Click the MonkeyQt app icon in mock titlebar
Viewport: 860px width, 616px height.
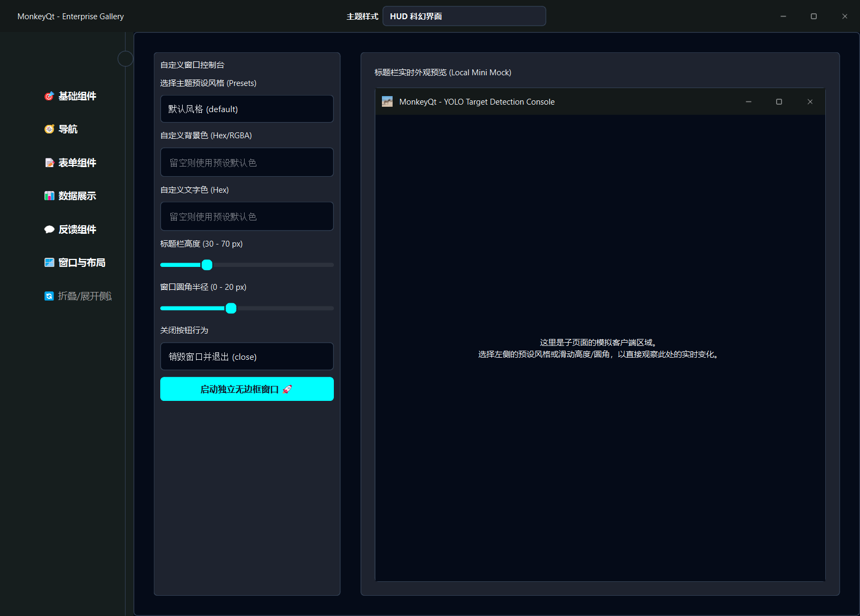pyautogui.click(x=387, y=101)
